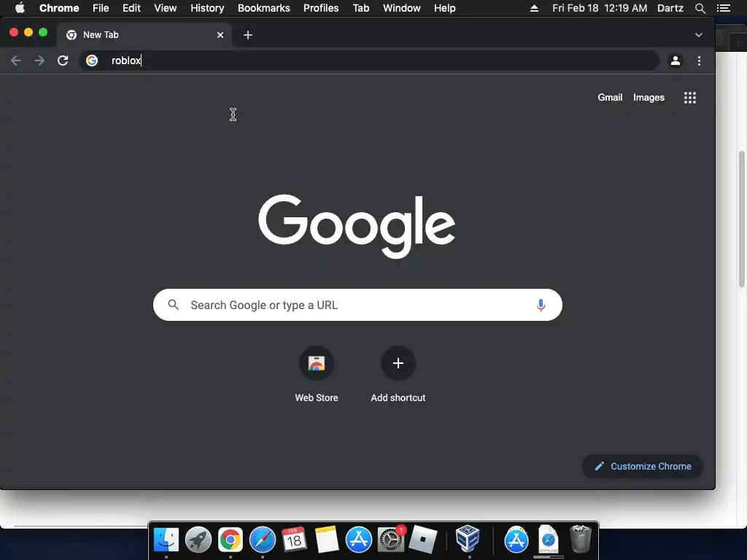
Task: Click the Images link
Action: tap(649, 97)
